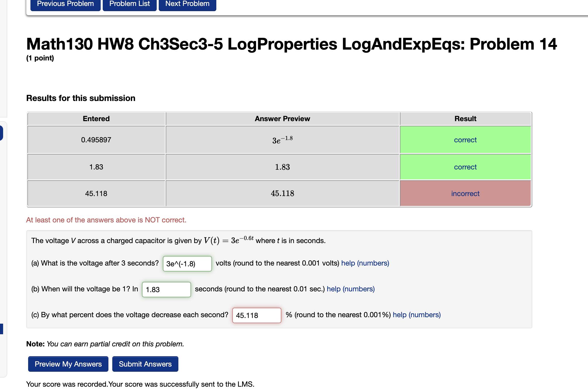Click Submit Answers
Screen dimensions: 588x389
[x=145, y=364]
